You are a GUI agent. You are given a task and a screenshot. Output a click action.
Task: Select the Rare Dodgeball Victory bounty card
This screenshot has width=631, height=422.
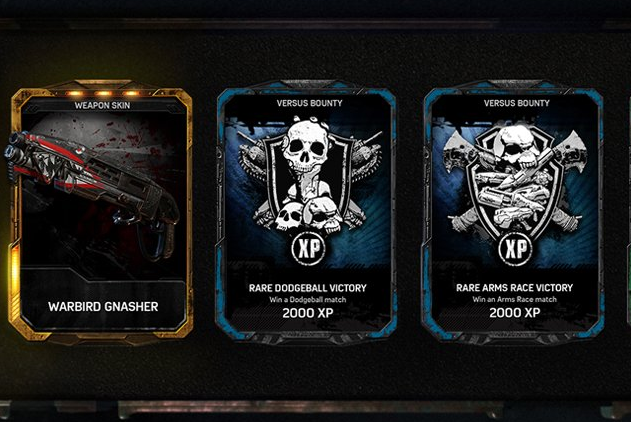tap(307, 212)
